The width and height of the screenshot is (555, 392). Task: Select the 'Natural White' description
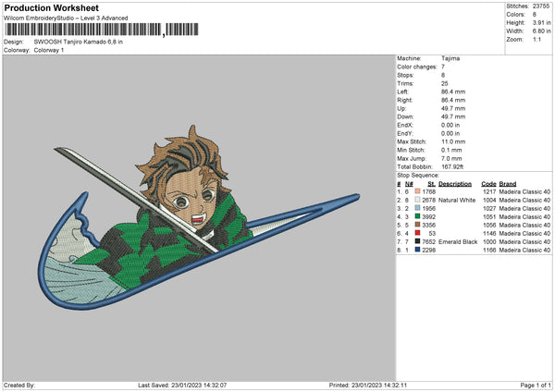point(457,201)
